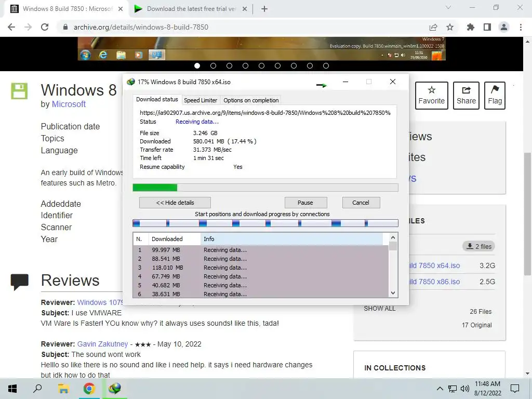
Task: Open the Chrome tab search chevron
Action: 448,7
